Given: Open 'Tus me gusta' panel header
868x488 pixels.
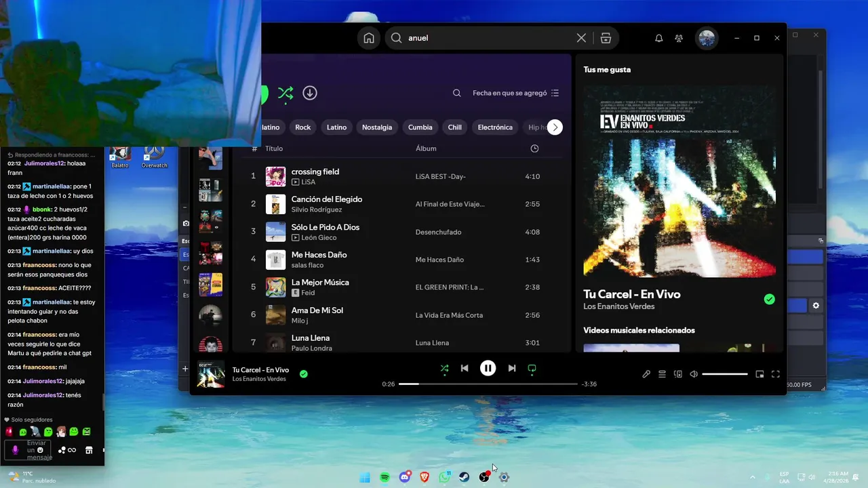Looking at the screenshot, I should [607, 69].
